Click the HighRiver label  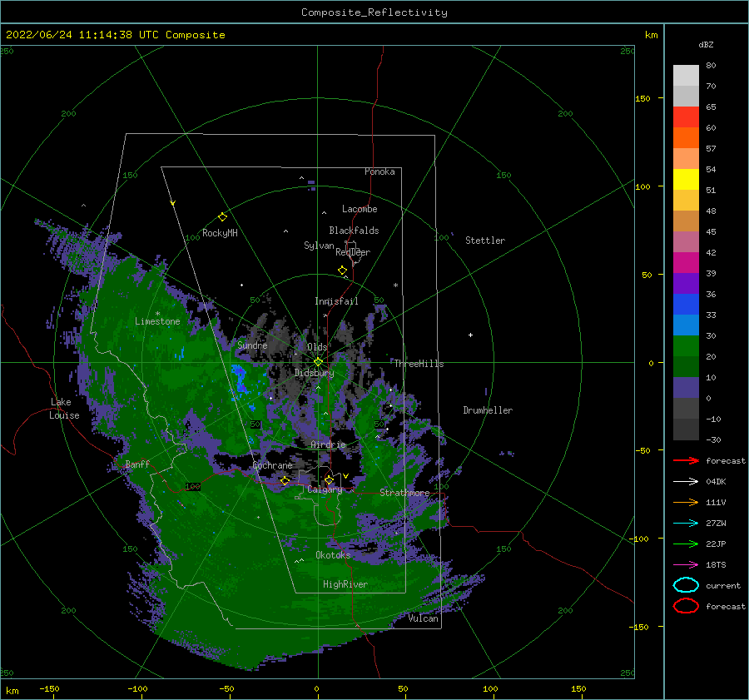(345, 584)
